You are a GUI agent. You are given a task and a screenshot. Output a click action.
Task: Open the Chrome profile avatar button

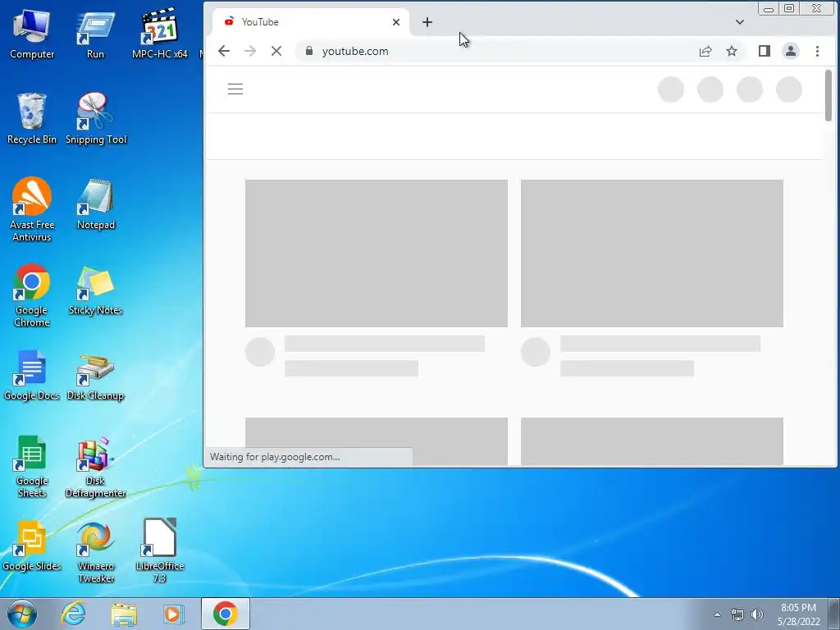coord(791,52)
